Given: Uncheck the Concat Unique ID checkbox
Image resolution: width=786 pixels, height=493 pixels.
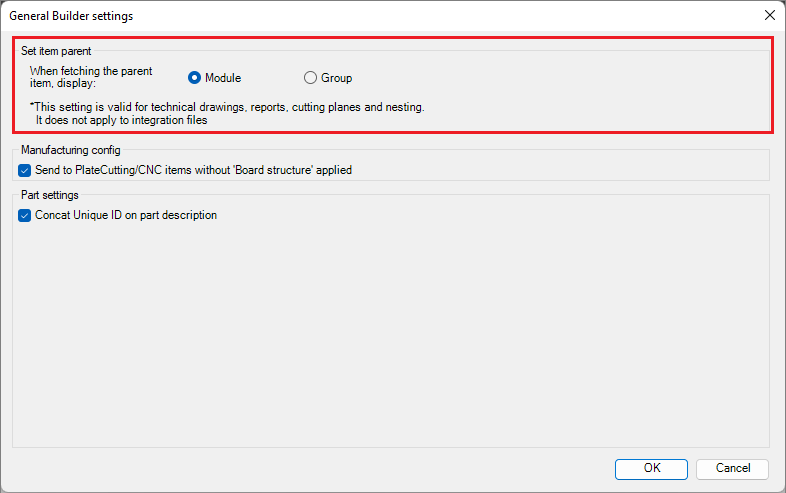Looking at the screenshot, I should [x=25, y=216].
